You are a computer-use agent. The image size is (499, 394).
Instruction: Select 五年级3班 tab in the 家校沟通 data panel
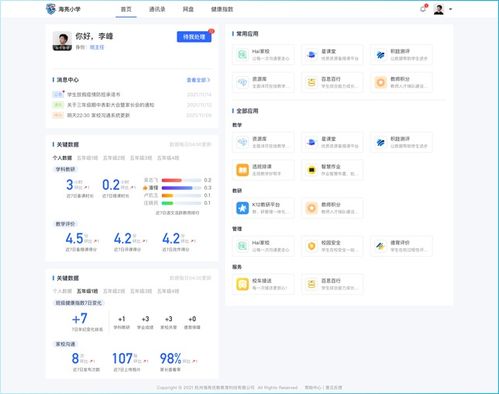pos(141,291)
